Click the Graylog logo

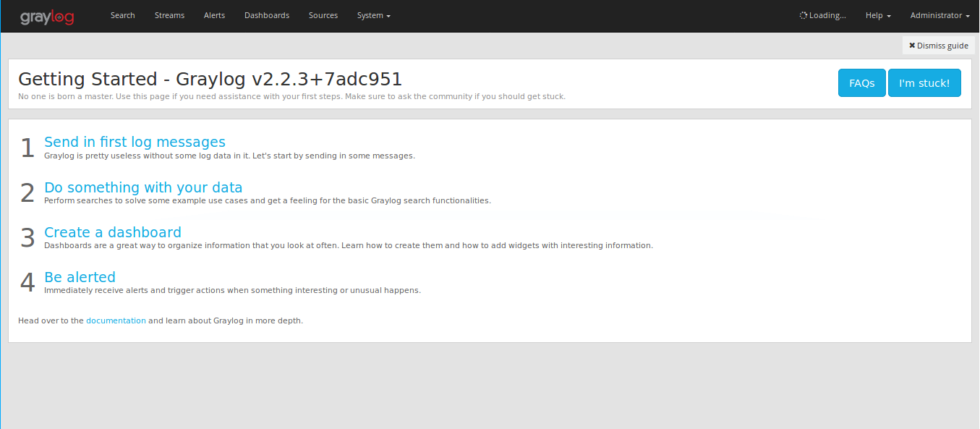click(46, 16)
